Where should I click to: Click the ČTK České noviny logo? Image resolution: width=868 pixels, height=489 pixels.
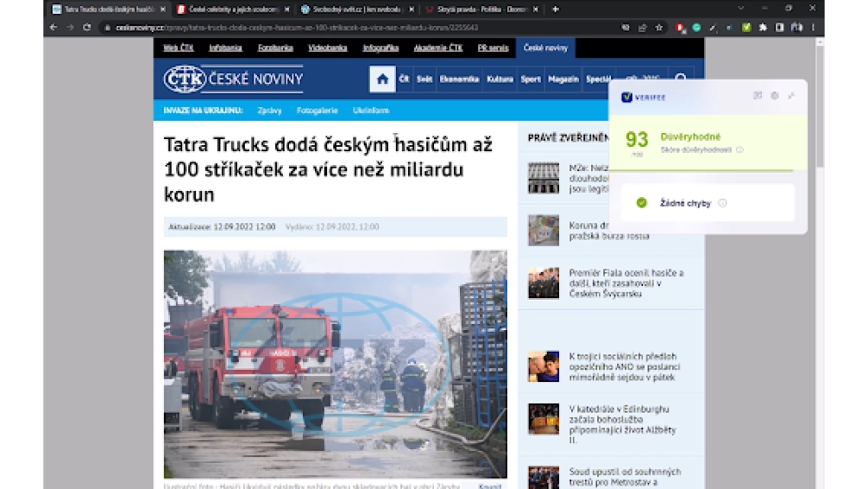pyautogui.click(x=233, y=79)
